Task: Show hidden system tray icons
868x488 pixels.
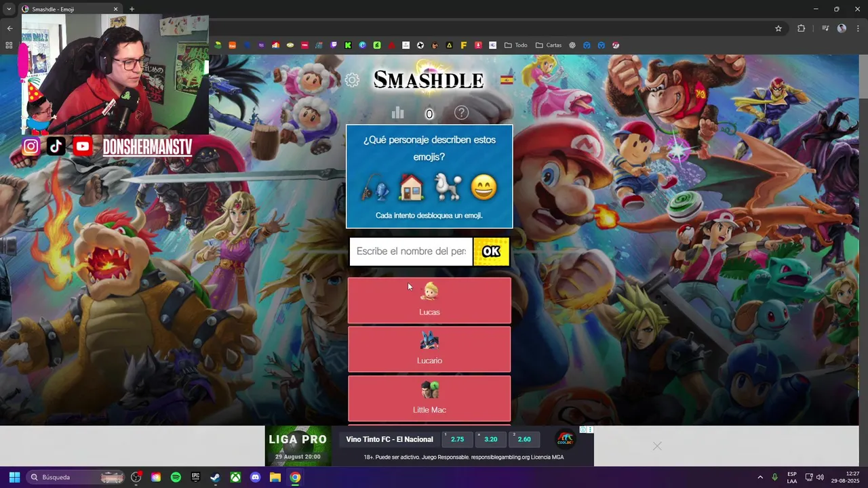Action: tap(760, 477)
